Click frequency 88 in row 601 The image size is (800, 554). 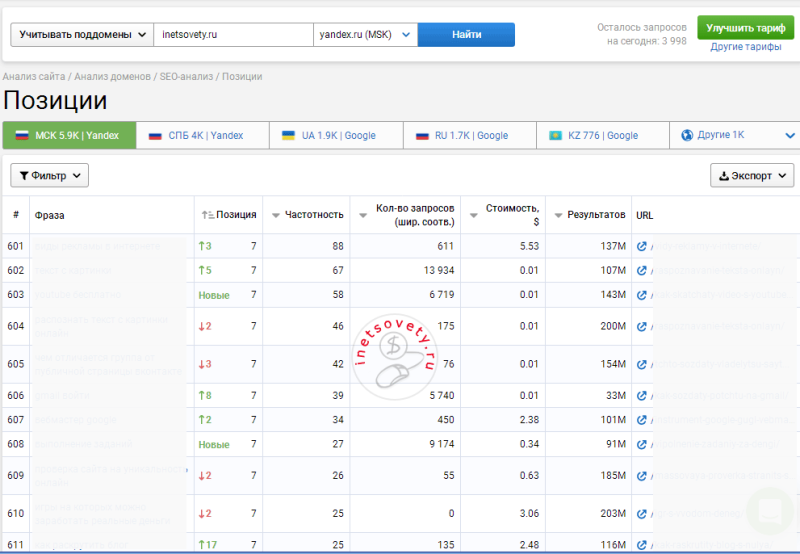click(338, 246)
